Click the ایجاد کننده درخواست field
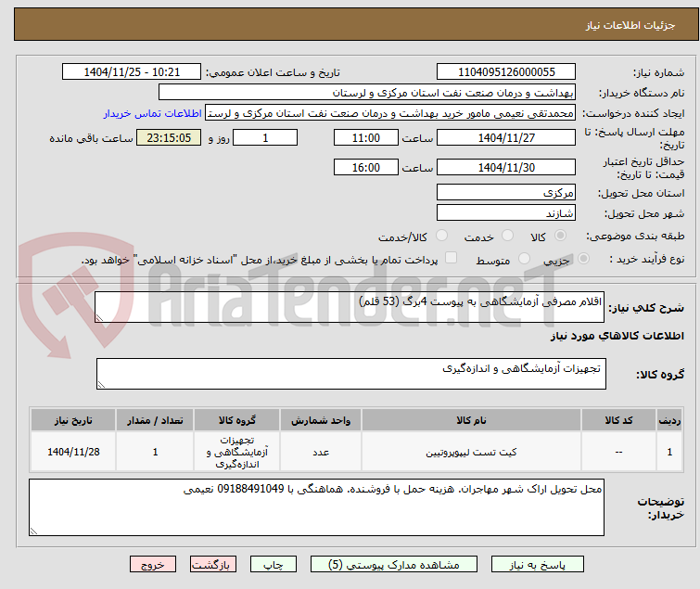 [390, 113]
